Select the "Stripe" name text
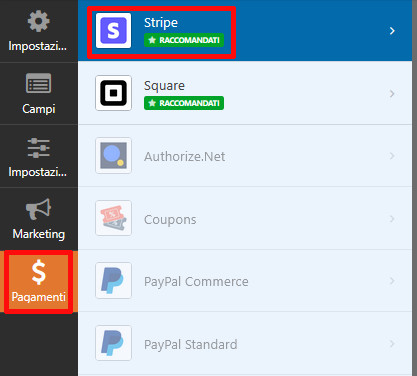The width and height of the screenshot is (417, 376). (161, 23)
